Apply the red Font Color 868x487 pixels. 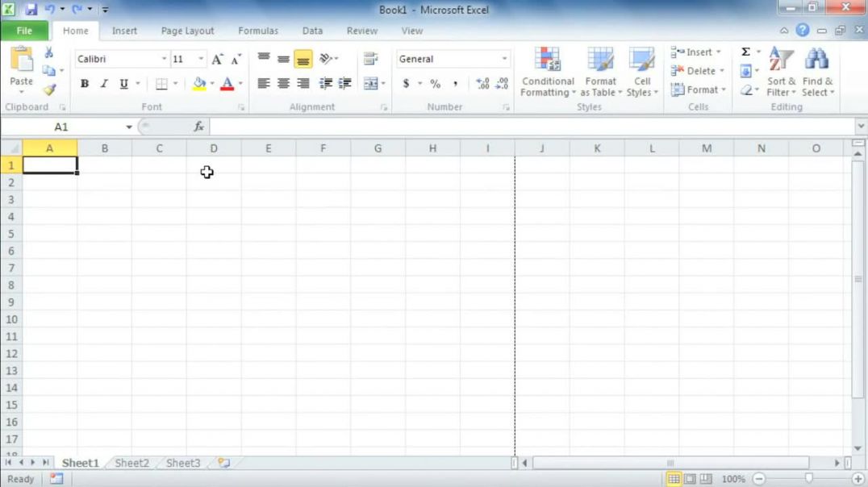[x=227, y=84]
